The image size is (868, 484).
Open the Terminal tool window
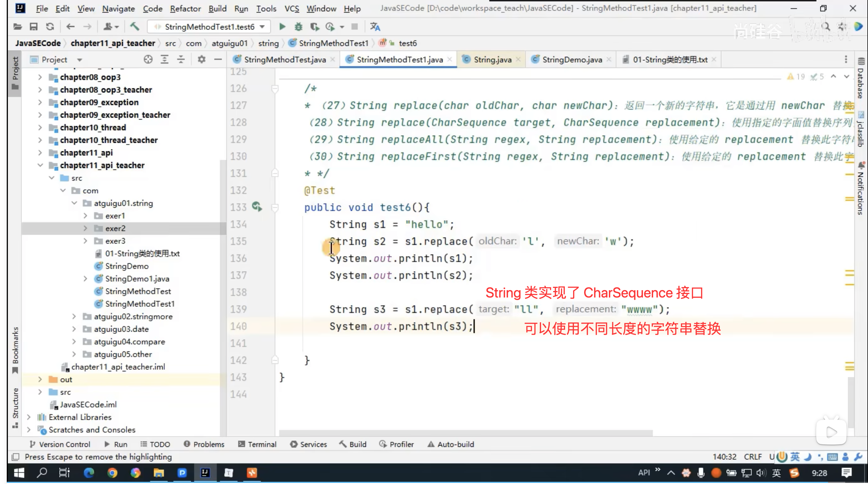[257, 444]
